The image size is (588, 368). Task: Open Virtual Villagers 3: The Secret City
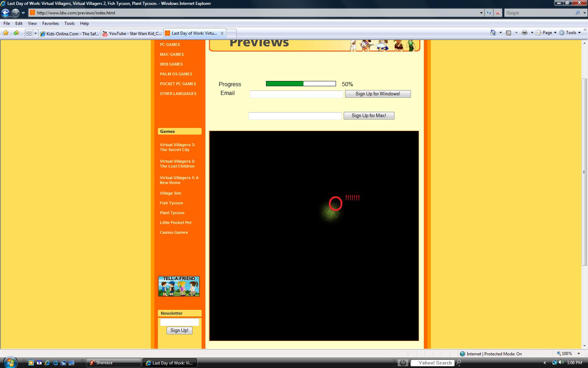tap(177, 147)
